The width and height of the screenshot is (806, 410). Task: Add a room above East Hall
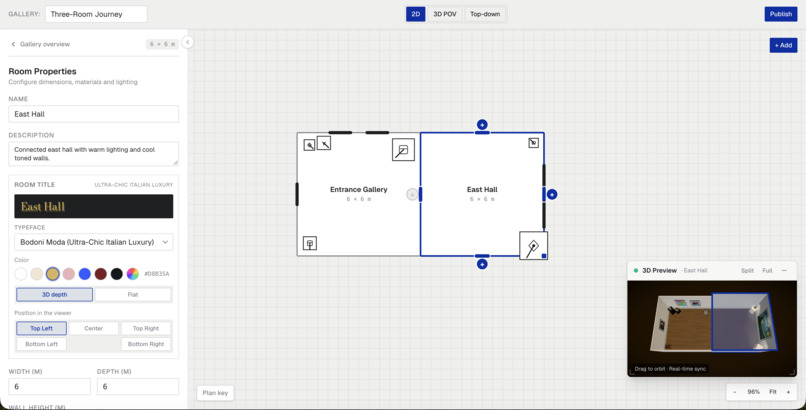point(482,124)
